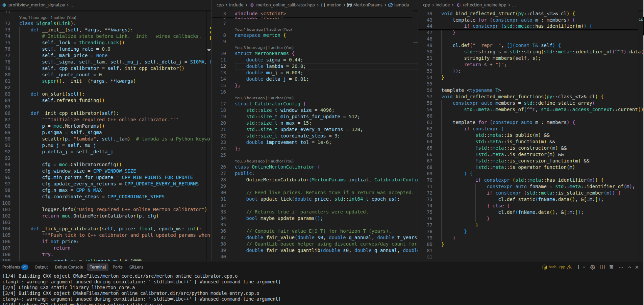Image resolution: width=644 pixels, height=305 pixels.
Task: Click the new terminal plus icon
Action: (578, 267)
